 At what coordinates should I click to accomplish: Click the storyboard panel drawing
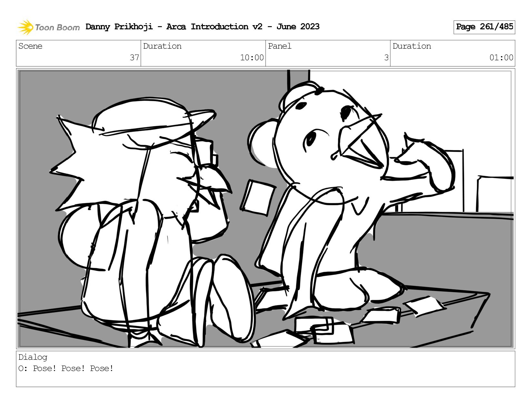[x=266, y=209]
